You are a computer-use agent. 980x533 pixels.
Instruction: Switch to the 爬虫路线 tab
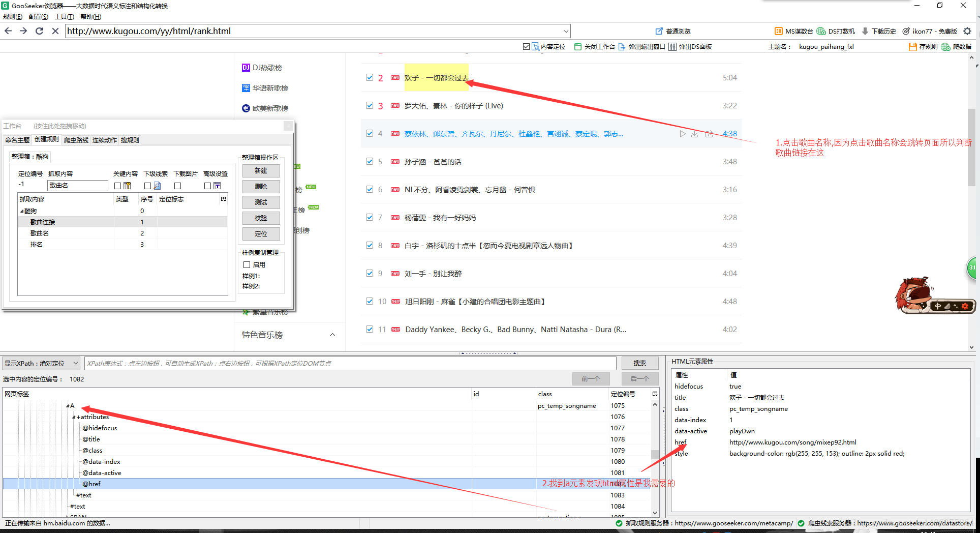coord(76,140)
